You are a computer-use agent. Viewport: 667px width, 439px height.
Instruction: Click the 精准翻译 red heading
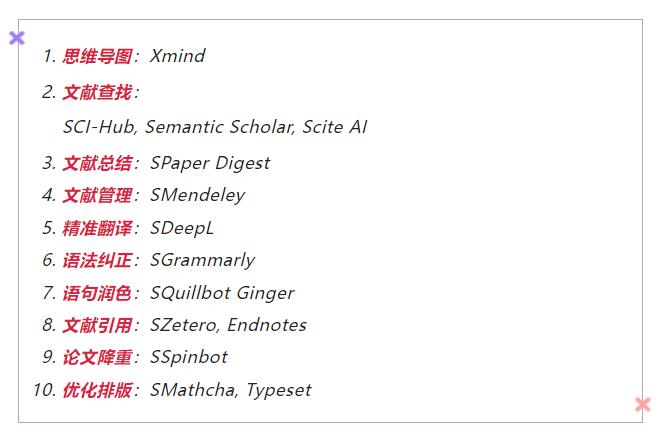tap(98, 228)
